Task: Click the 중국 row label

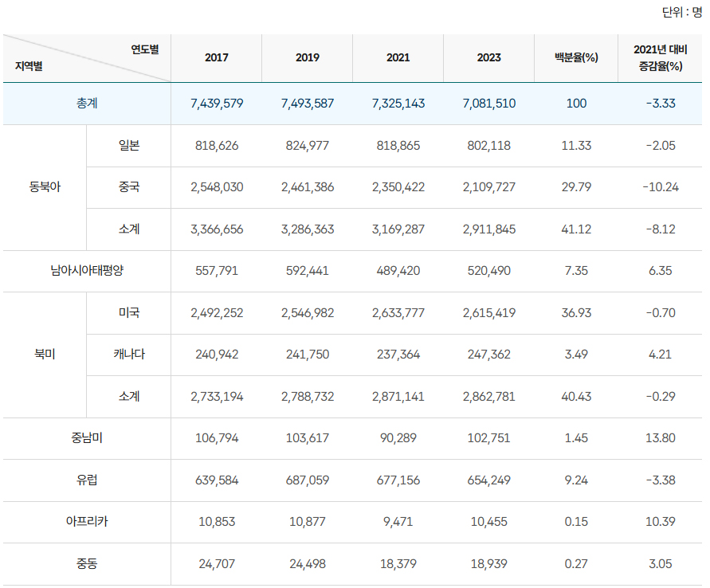Action: (x=128, y=187)
